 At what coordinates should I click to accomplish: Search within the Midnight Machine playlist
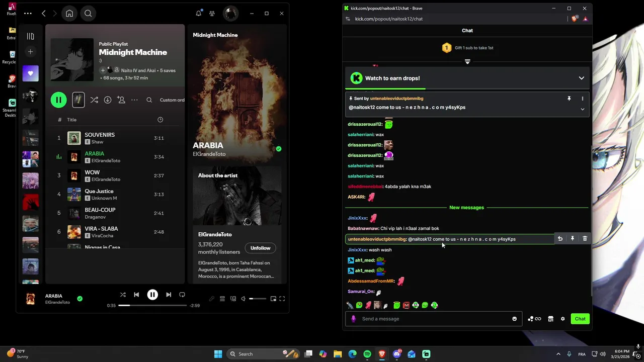pyautogui.click(x=149, y=100)
